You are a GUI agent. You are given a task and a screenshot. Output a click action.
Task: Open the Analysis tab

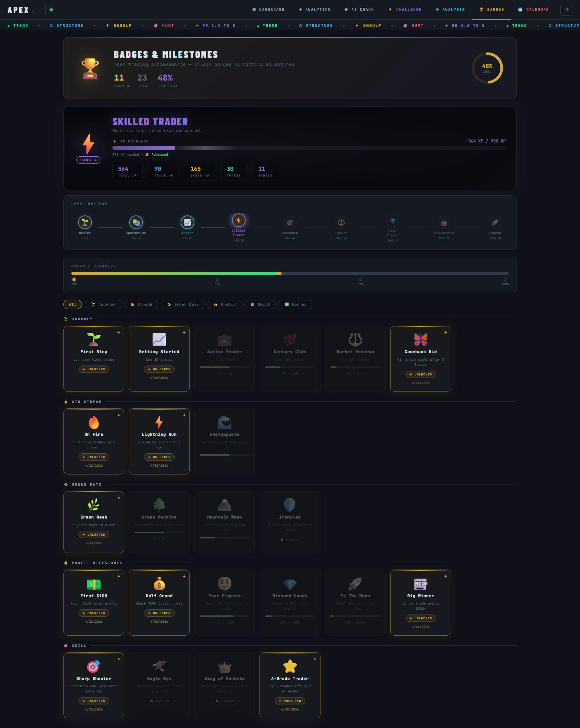point(450,9)
